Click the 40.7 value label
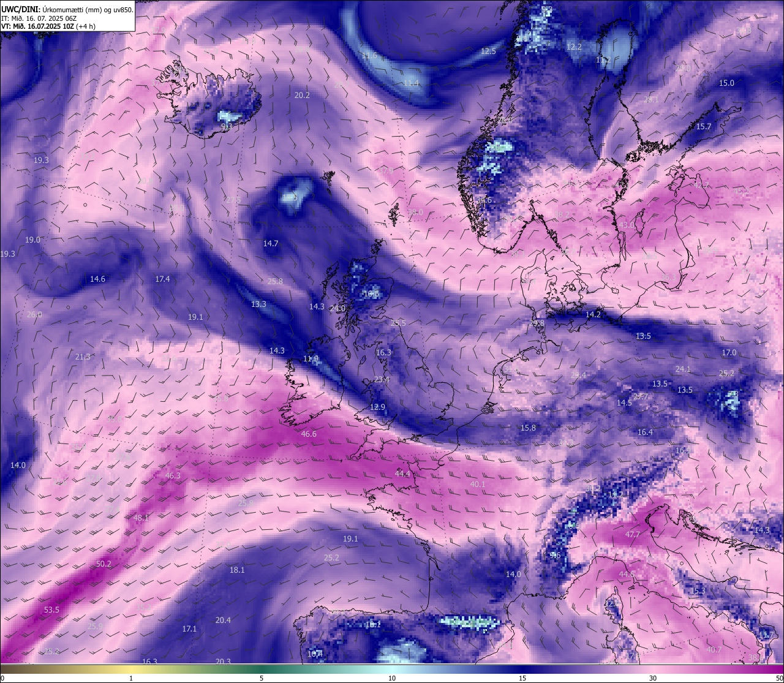Viewport: 784px width, 683px height. pyautogui.click(x=714, y=649)
